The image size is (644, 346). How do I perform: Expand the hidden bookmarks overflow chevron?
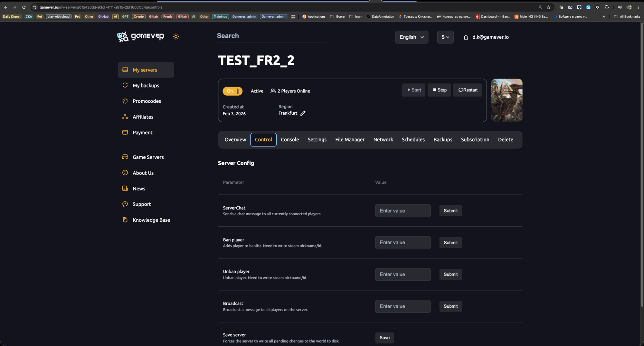pyautogui.click(x=604, y=16)
